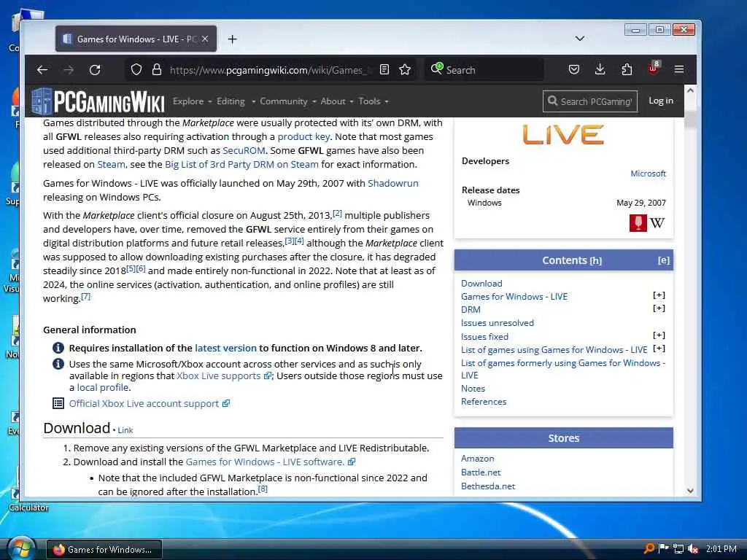Click the muted volume tray icon
The width and height of the screenshot is (747, 560).
(x=693, y=549)
